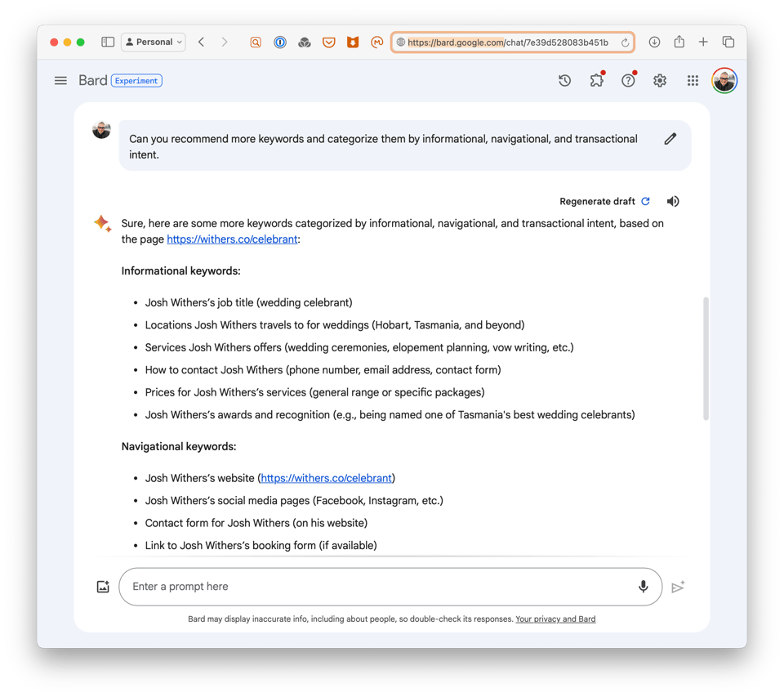Activate the microphone icon in the prompt bar
Screen dimensions: 784x697
tap(643, 586)
